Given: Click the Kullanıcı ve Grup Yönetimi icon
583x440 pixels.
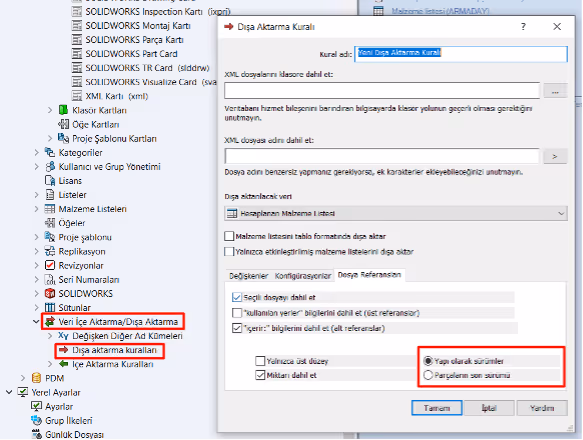Looking at the screenshot, I should pyautogui.click(x=50, y=167).
